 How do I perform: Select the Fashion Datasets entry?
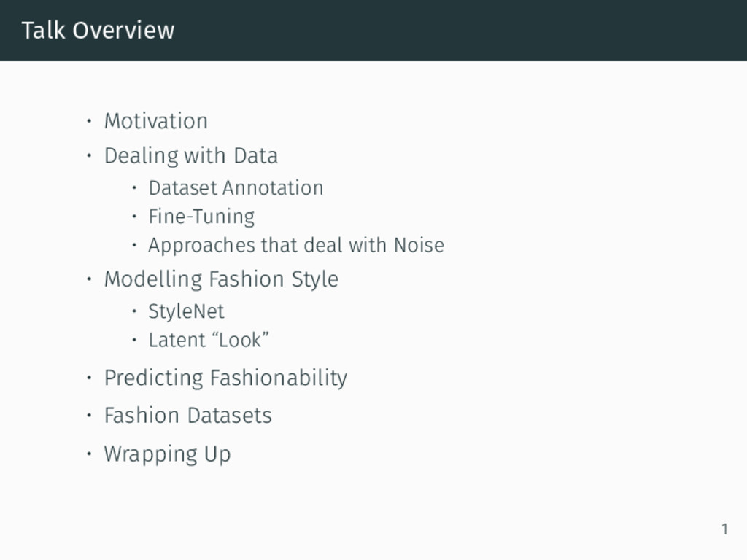[x=187, y=415]
